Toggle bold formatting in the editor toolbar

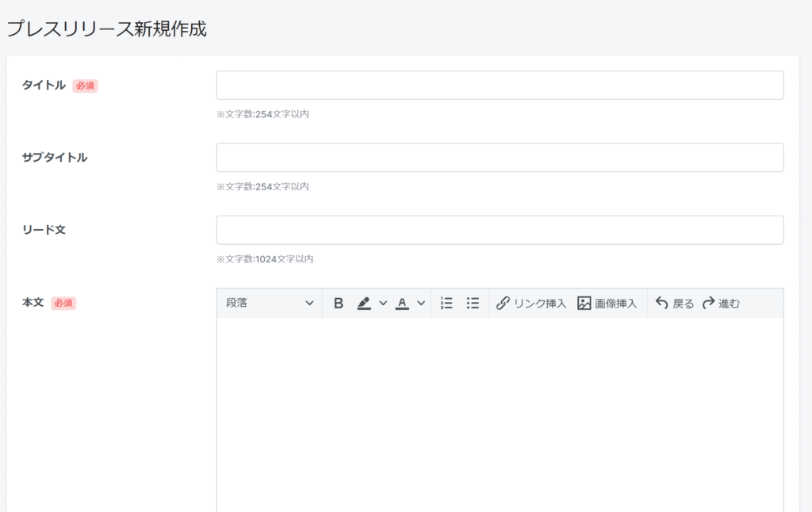point(339,304)
